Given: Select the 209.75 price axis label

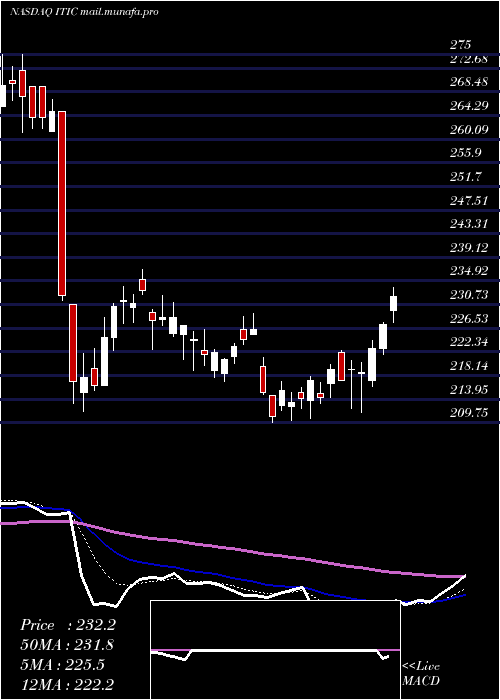Looking at the screenshot, I should pyautogui.click(x=468, y=413).
